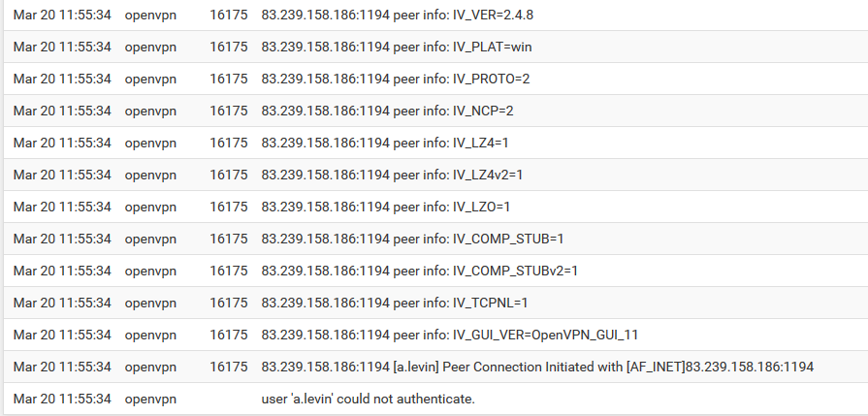868x416 pixels.
Task: Click the timestamp of the authentication failure row
Action: 62,399
